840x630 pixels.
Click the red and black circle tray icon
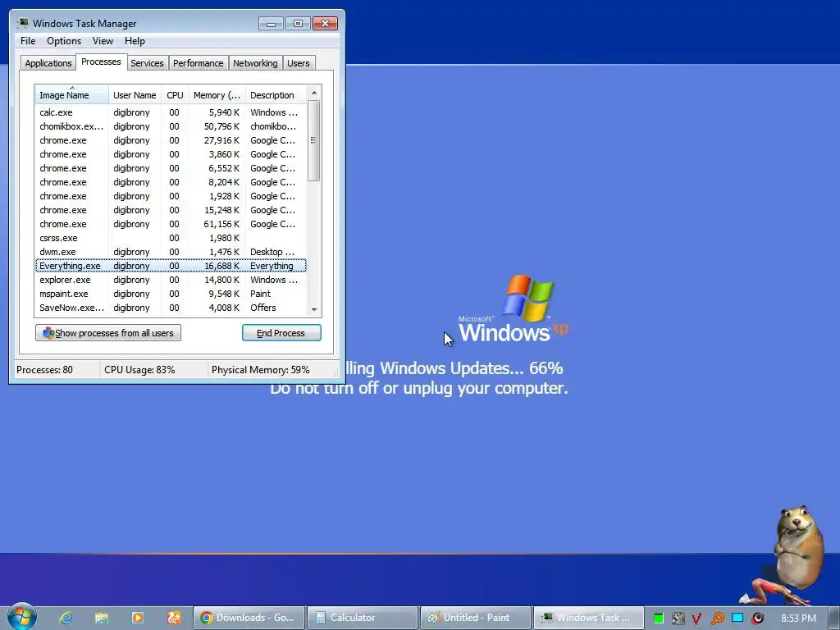click(757, 619)
